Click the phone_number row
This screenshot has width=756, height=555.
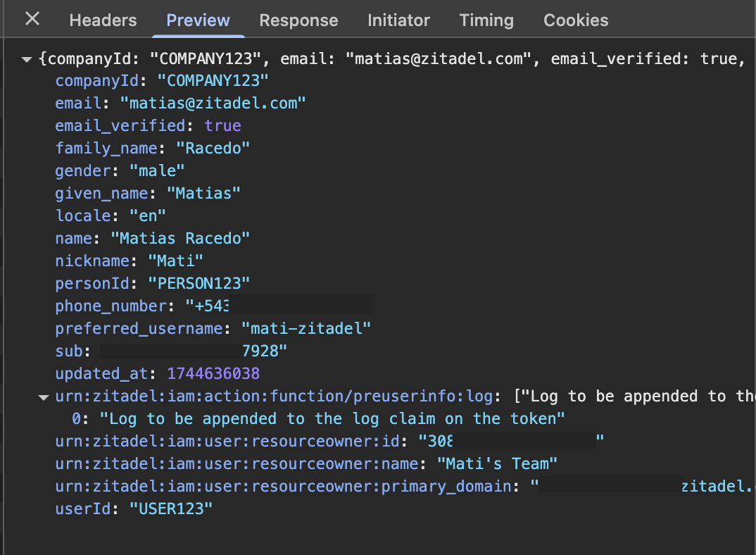213,306
